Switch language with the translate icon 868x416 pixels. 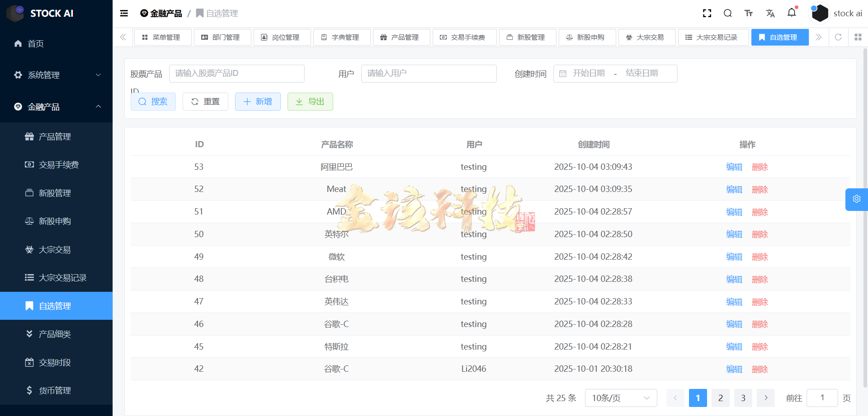[770, 13]
